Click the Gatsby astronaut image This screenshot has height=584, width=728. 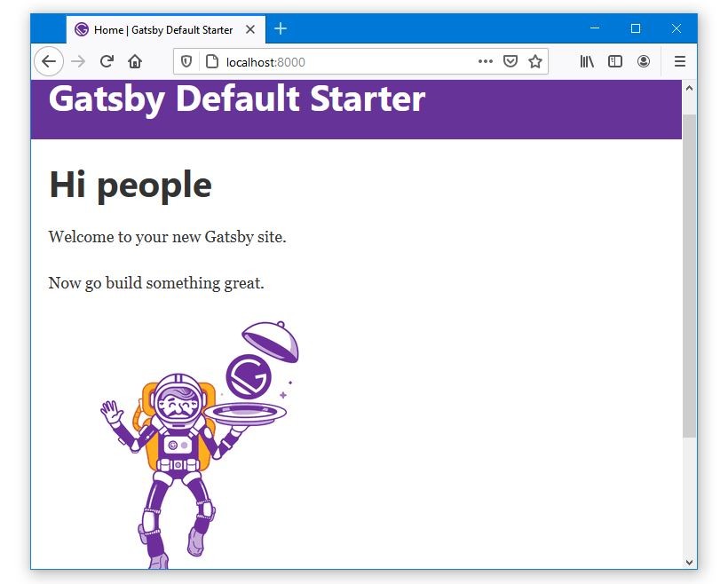pyautogui.click(x=200, y=445)
